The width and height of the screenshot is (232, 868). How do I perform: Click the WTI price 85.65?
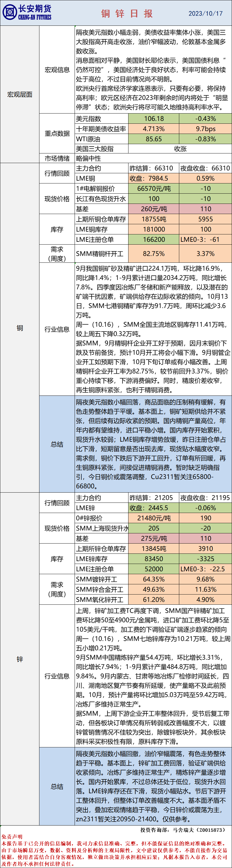[154, 139]
